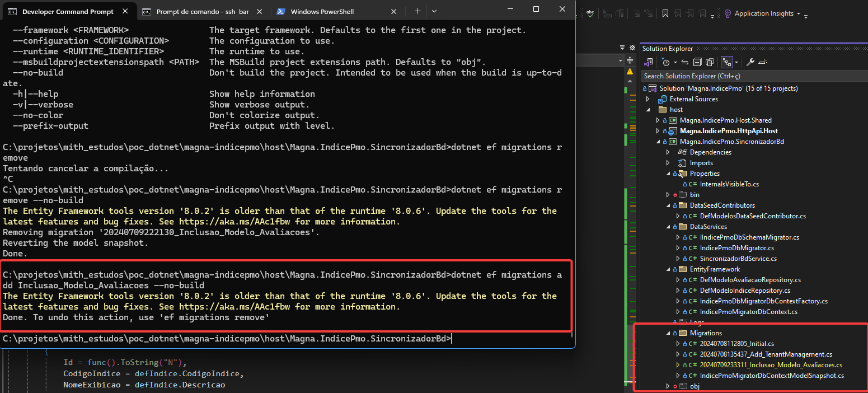
Task: Toggle Show All Files in Solution Explorer
Action: click(709, 62)
